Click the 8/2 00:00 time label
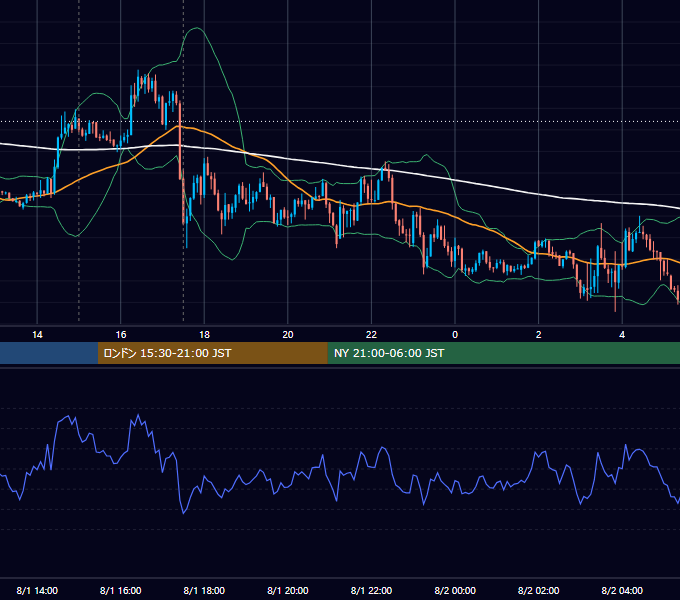Screen dimensions: 680x600 pos(455,590)
